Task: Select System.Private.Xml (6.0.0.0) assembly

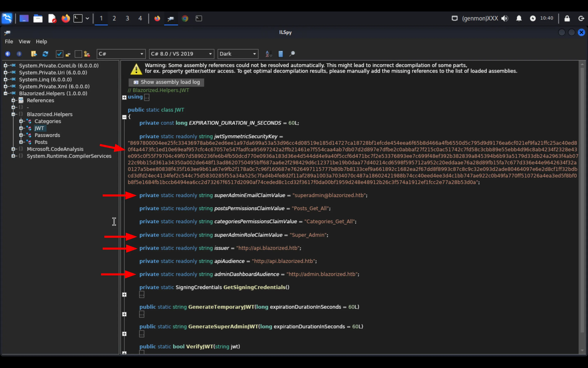Action: point(55,86)
